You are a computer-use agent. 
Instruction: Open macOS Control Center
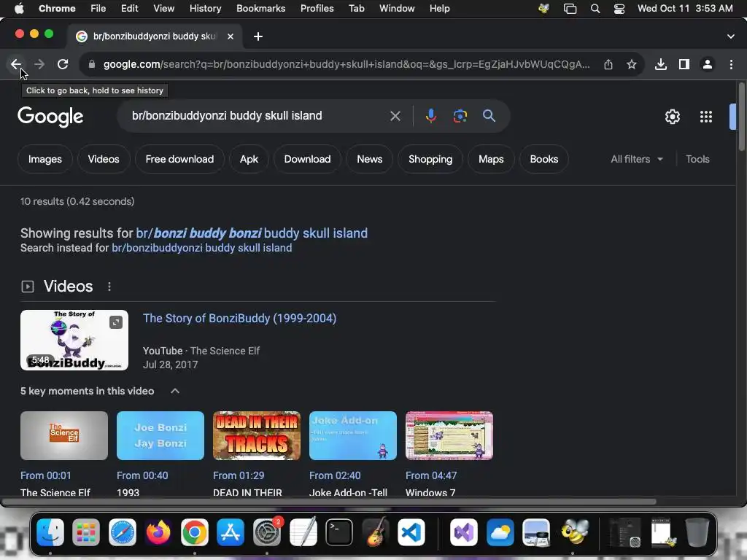619,9
